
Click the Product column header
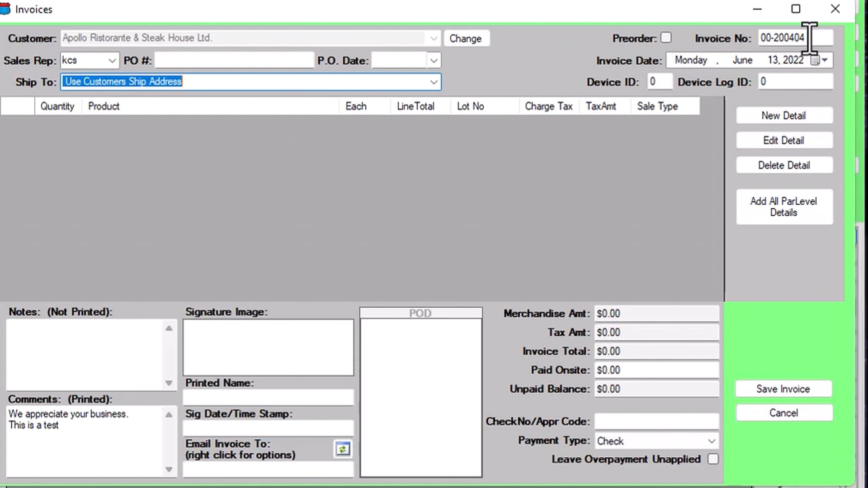(210, 106)
